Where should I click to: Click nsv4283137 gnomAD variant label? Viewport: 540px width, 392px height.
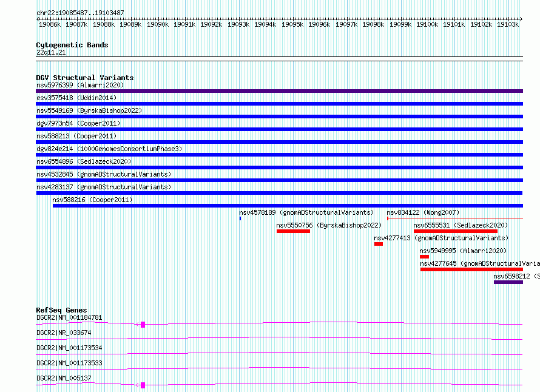click(x=104, y=187)
